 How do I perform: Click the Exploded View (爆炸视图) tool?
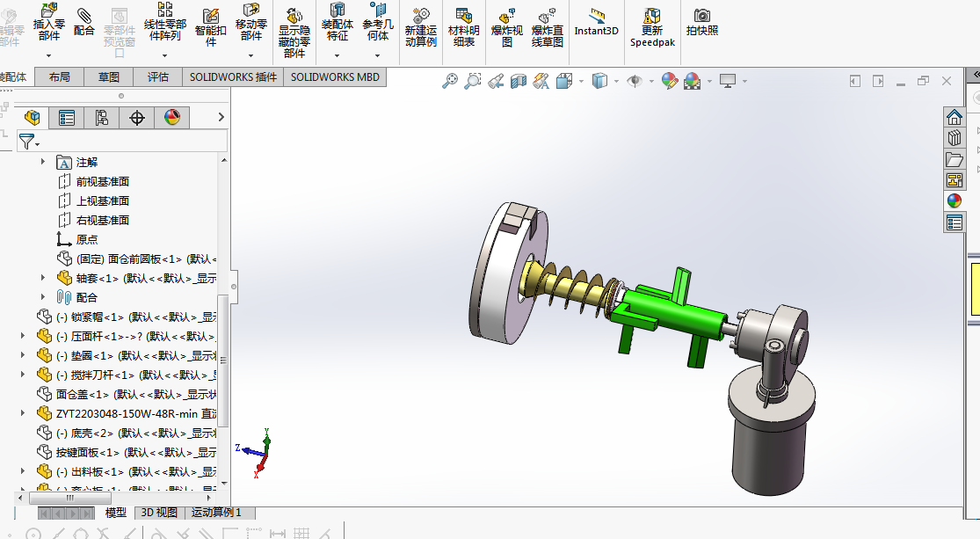click(507, 27)
